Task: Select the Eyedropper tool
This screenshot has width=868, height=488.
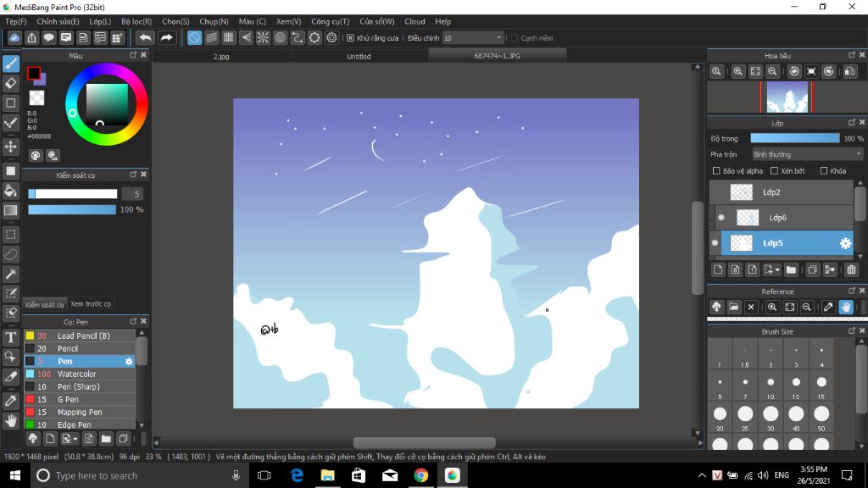Action: click(11, 401)
